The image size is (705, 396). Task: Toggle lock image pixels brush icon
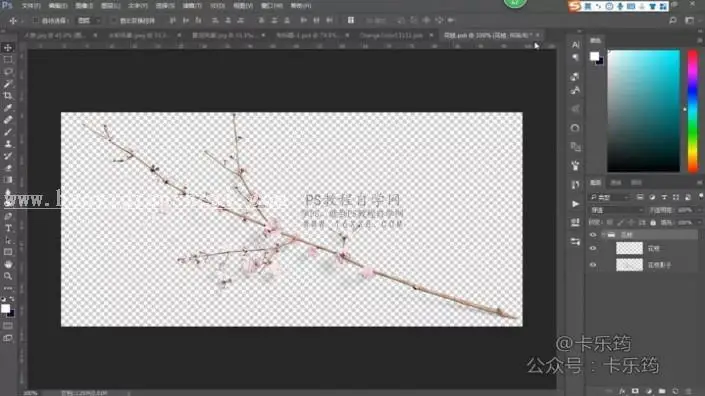click(620, 222)
